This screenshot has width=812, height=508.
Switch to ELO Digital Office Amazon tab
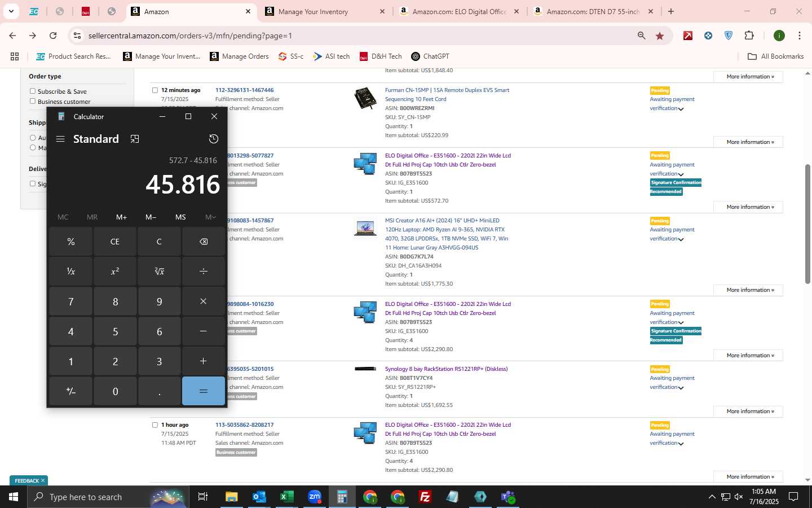click(x=460, y=11)
